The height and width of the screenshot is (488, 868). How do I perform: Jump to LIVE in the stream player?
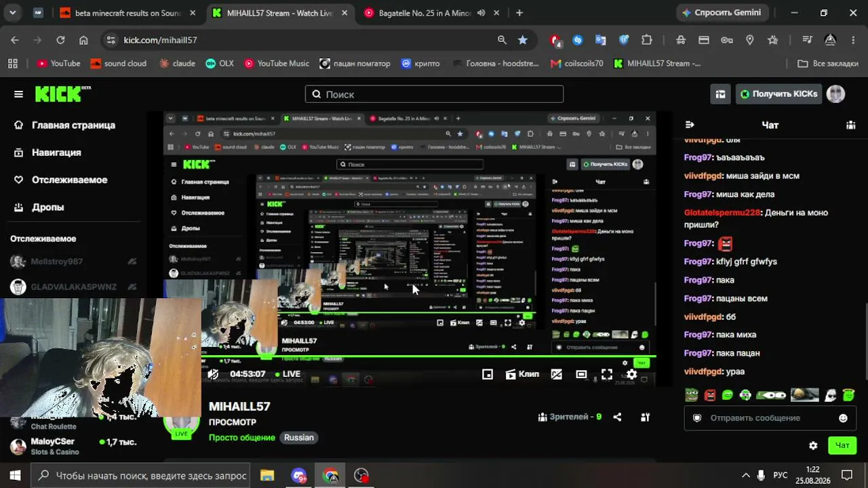(288, 374)
